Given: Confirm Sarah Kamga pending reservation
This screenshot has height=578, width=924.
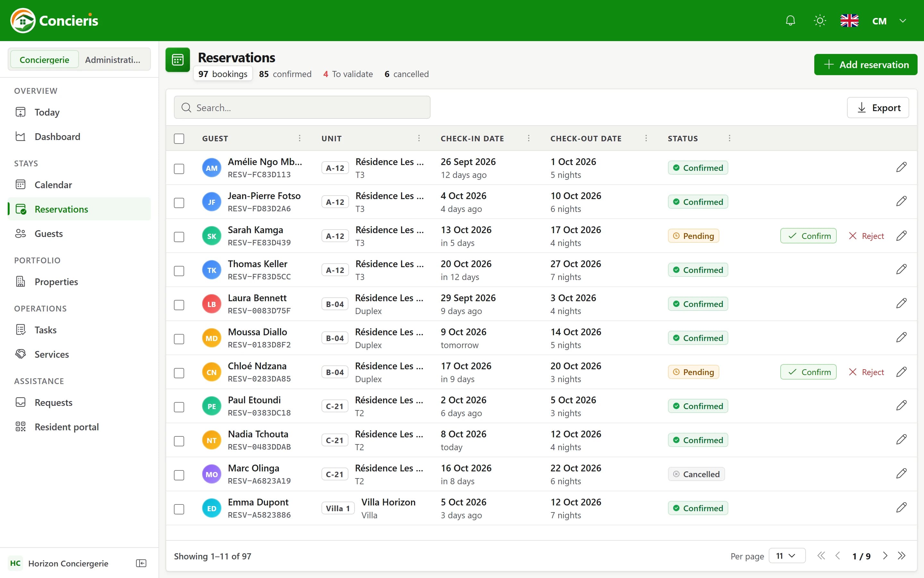Looking at the screenshot, I should pyautogui.click(x=808, y=236).
